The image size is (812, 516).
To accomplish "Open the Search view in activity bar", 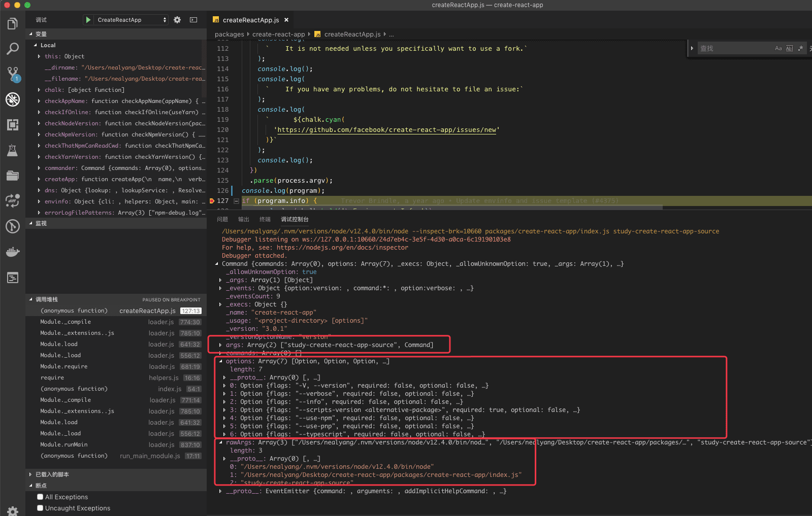I will 13,49.
